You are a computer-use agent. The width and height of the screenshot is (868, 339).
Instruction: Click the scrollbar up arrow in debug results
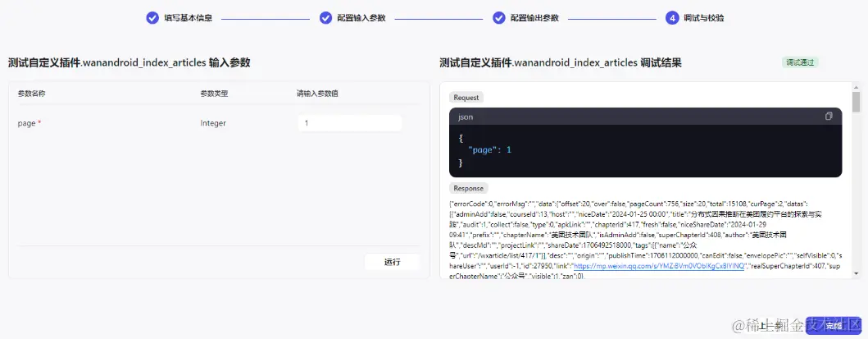click(x=857, y=88)
